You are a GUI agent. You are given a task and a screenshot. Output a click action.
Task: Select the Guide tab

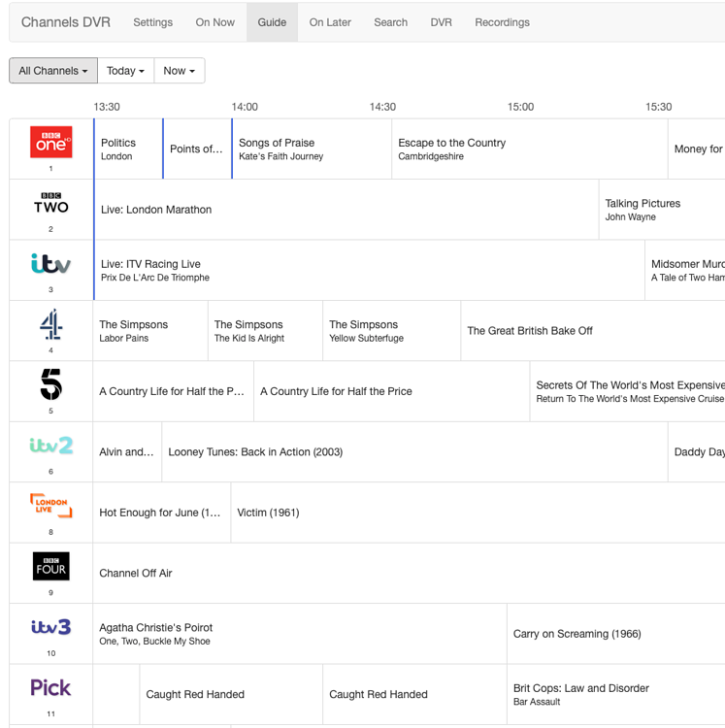click(x=272, y=22)
